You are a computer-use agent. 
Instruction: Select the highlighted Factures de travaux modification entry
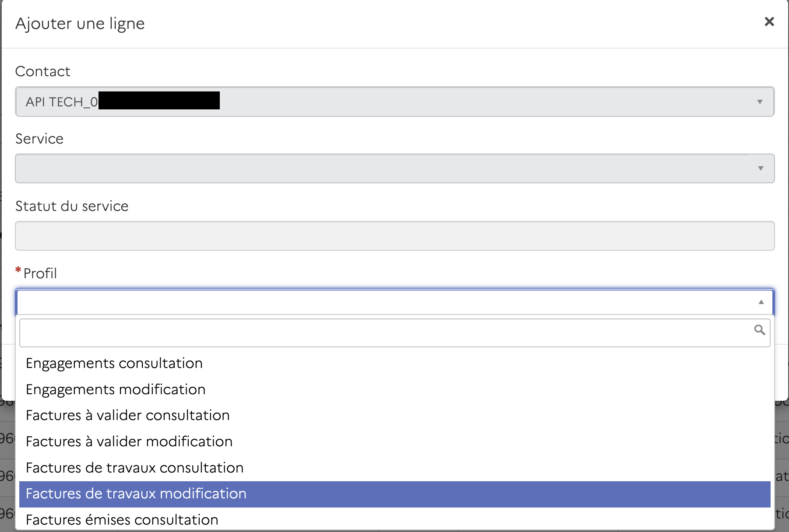coord(136,493)
